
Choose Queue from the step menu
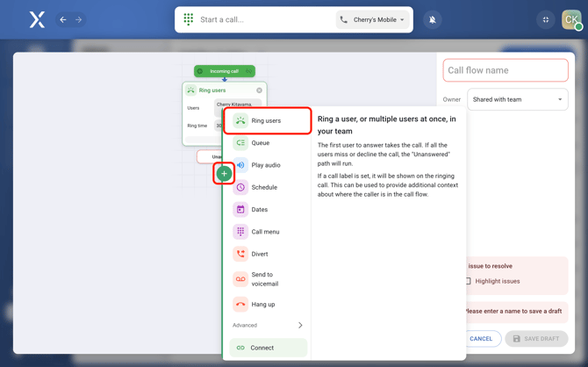(260, 143)
